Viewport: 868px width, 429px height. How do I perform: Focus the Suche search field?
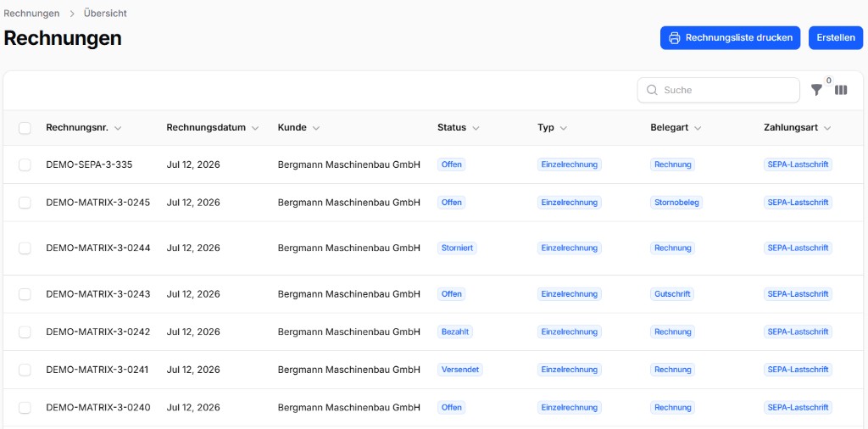[x=719, y=90]
